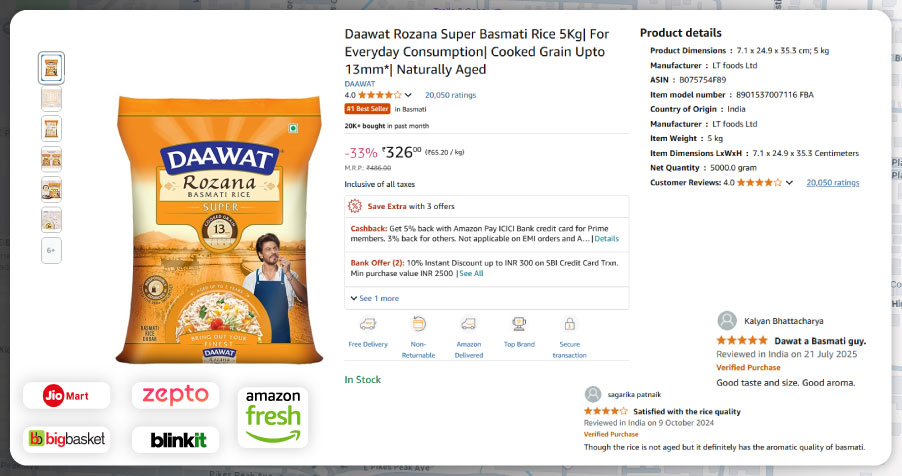Select the first product thumbnail image

click(52, 68)
